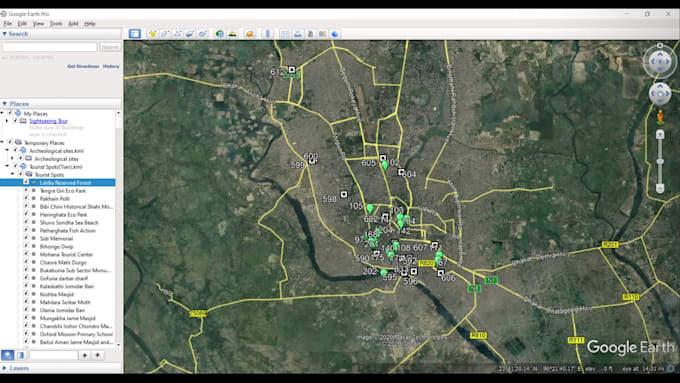Toggle the sidebar with the Hide Sidebar icon

(x=134, y=33)
